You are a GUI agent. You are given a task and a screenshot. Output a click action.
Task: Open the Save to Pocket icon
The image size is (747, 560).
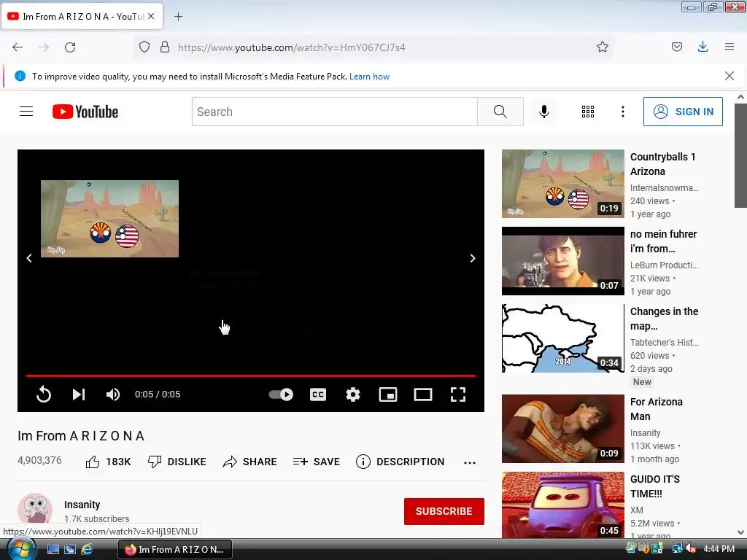(x=676, y=47)
